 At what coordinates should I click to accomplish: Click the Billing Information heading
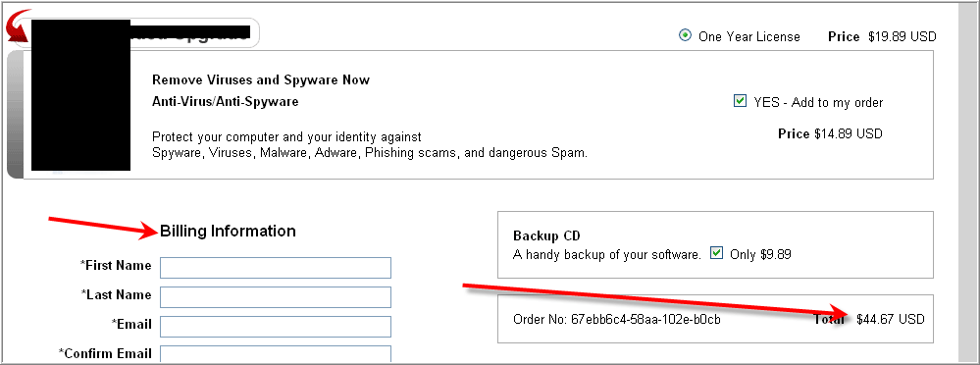pos(229,232)
